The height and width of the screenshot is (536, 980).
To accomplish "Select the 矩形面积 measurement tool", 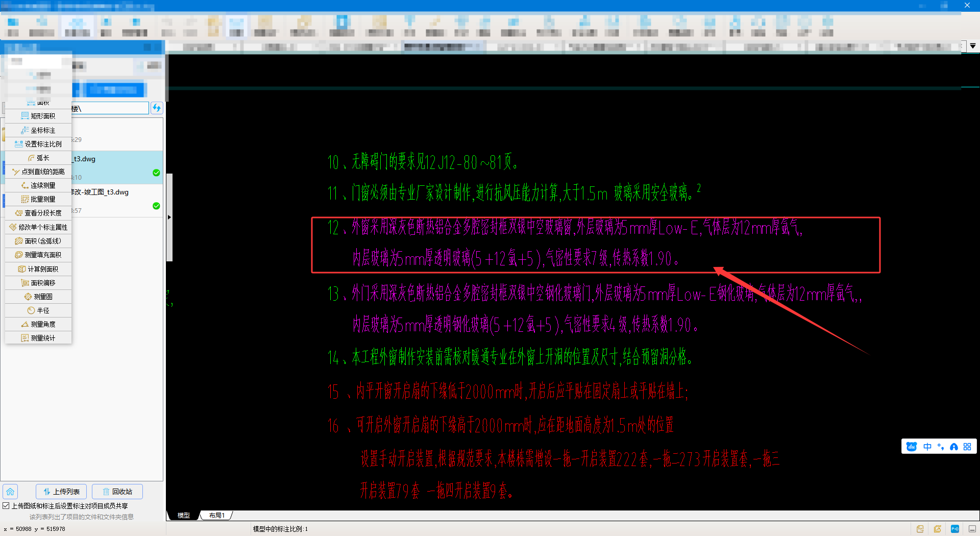I will point(38,116).
